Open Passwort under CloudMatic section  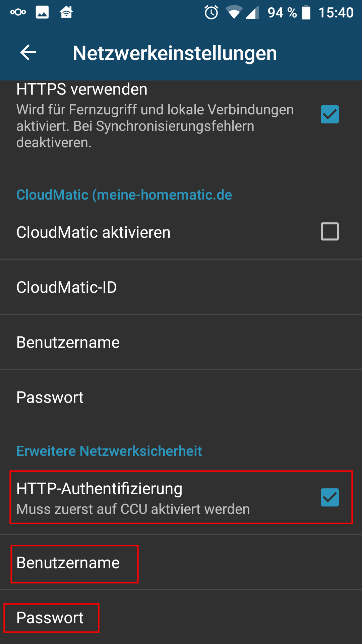tap(50, 397)
